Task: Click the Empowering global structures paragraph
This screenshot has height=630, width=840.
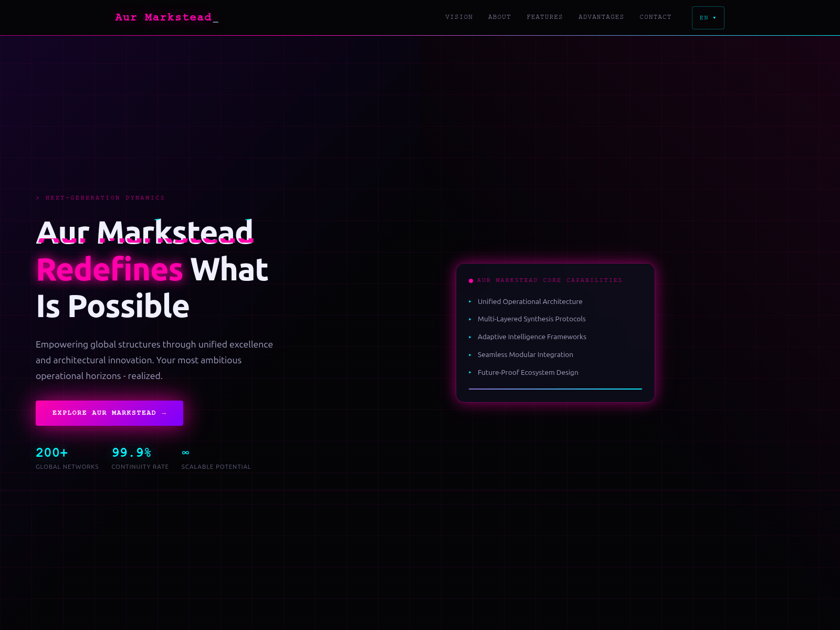Action: click(x=154, y=360)
